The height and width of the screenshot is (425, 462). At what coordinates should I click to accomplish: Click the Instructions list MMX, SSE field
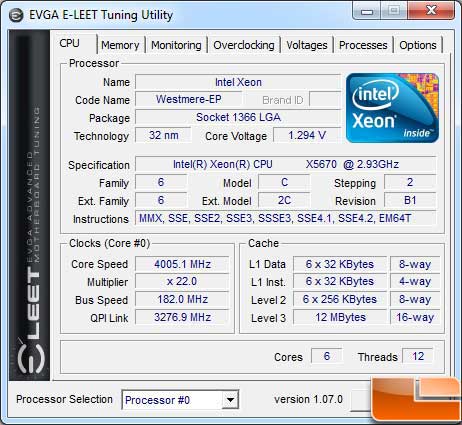pyautogui.click(x=286, y=218)
